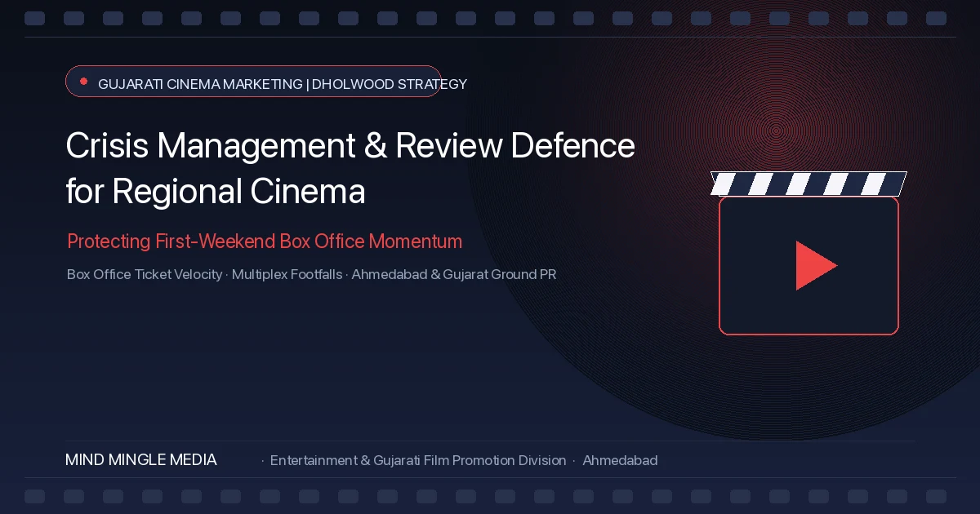The height and width of the screenshot is (514, 980).
Task: Click 'Multiplex Footfalls' text
Action: pos(287,274)
